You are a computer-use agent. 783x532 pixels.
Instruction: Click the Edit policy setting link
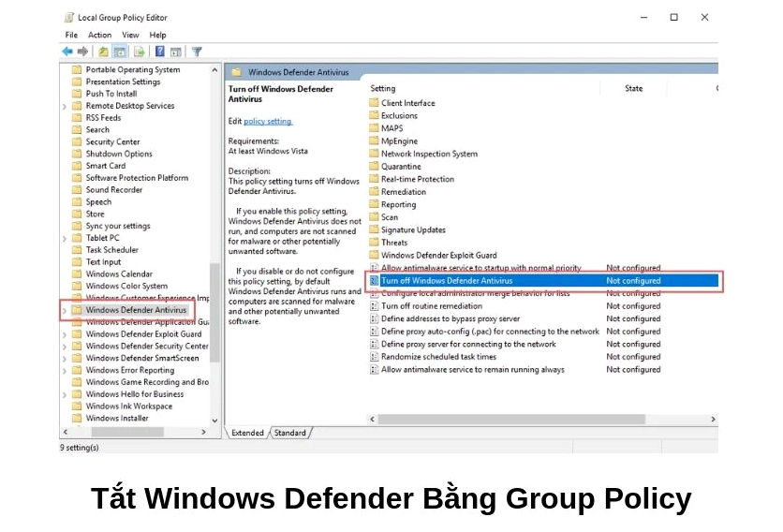click(268, 122)
